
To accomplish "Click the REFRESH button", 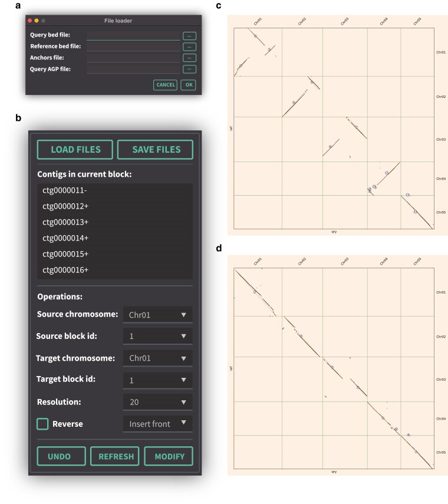I will 115,456.
